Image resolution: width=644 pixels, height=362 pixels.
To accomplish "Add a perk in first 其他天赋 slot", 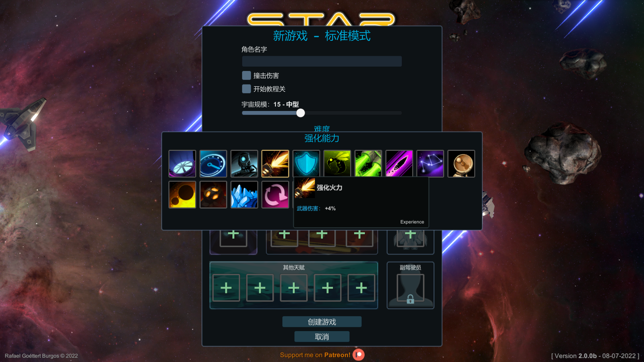I will tap(226, 288).
